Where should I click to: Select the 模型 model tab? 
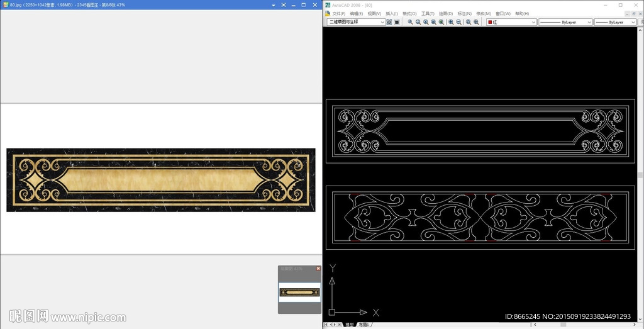click(349, 325)
